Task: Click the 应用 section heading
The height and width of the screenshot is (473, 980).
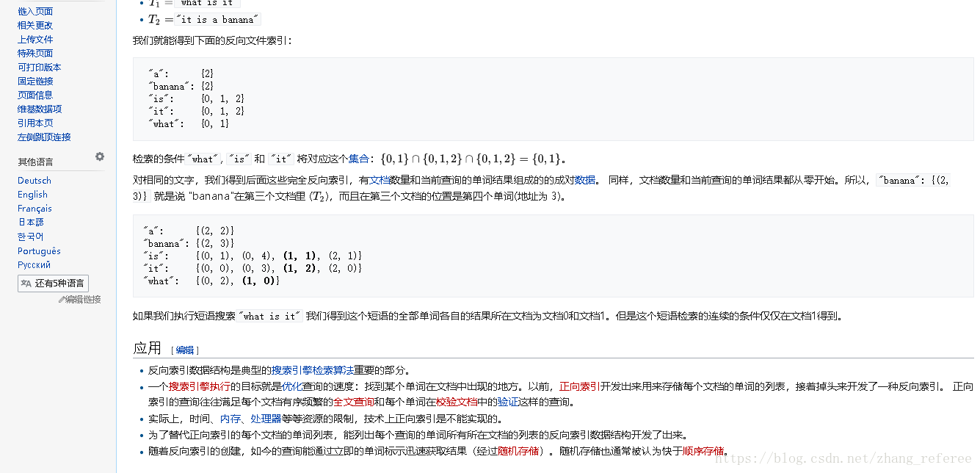Action: [147, 348]
